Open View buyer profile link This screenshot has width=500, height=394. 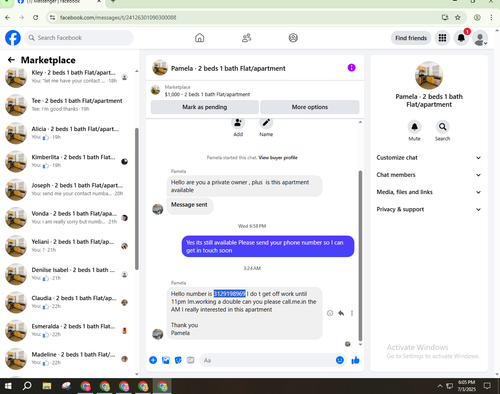click(x=278, y=158)
